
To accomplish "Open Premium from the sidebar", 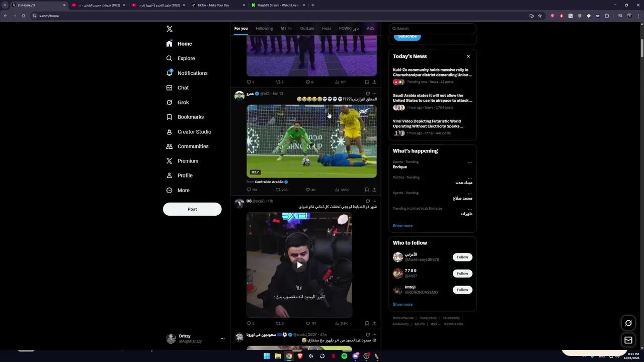I will tap(182, 161).
